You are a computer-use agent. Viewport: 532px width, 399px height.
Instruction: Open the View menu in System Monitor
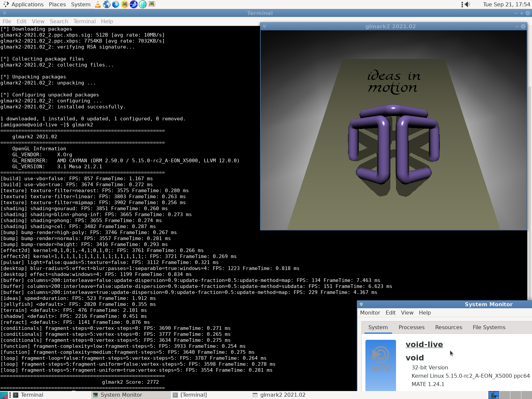(407, 313)
